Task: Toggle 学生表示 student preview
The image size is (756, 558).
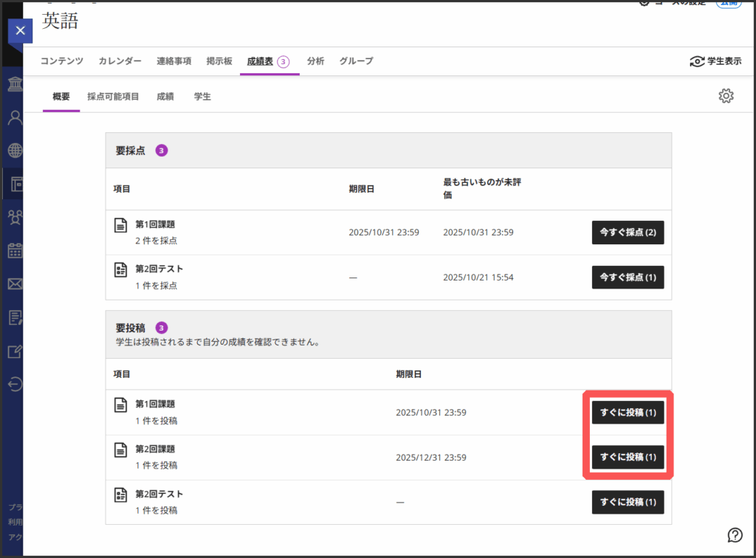Action: (715, 61)
